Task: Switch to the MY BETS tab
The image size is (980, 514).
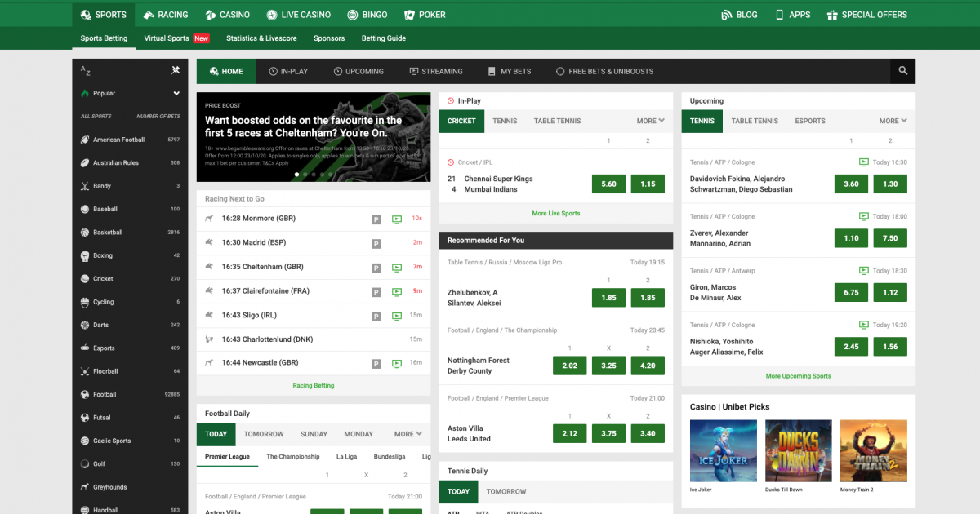Action: point(510,71)
